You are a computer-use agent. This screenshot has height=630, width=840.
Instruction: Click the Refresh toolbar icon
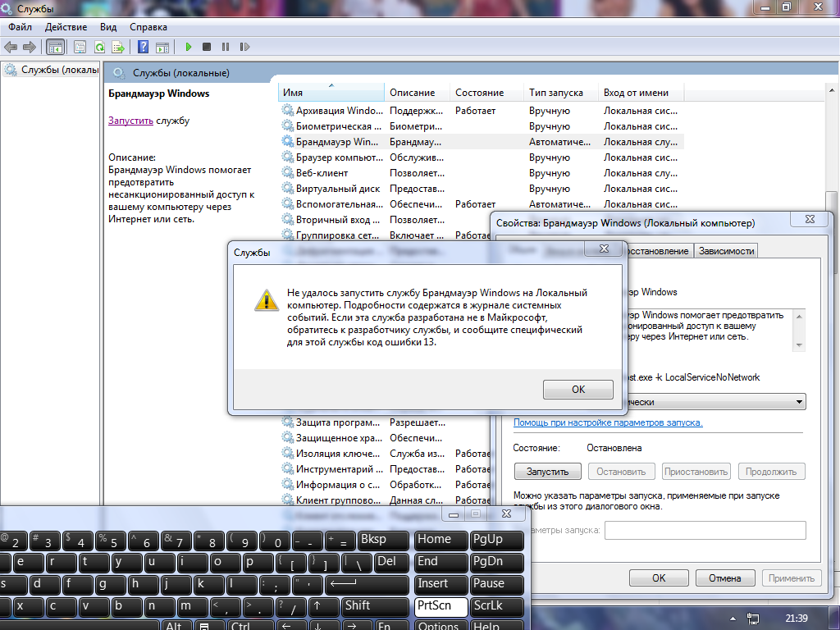pos(99,47)
